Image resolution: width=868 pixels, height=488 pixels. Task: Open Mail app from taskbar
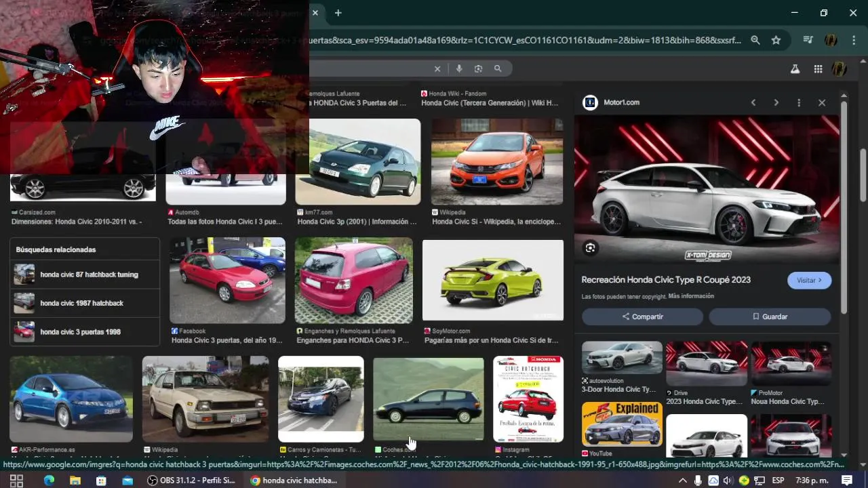pyautogui.click(x=127, y=481)
